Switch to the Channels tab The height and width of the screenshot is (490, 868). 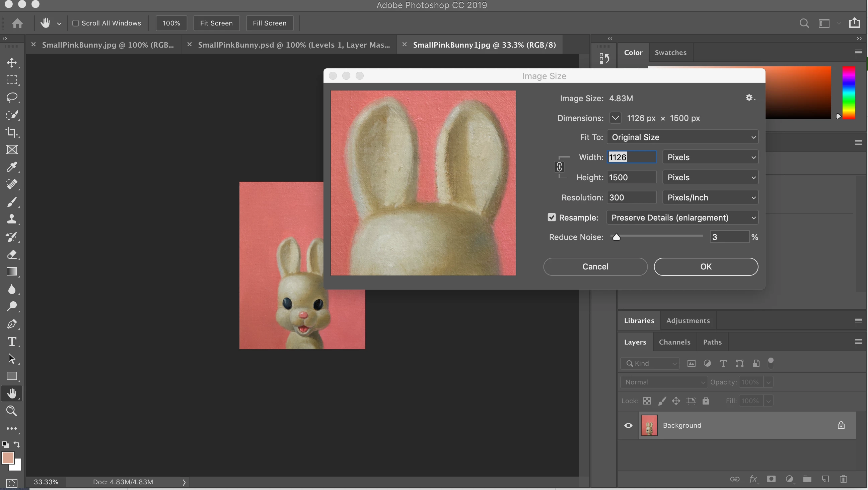tap(674, 342)
